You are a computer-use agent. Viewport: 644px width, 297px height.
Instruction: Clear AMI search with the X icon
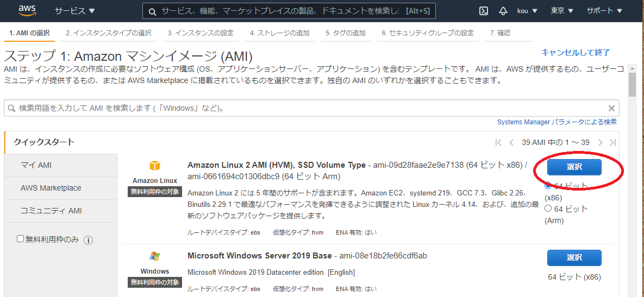pyautogui.click(x=611, y=108)
